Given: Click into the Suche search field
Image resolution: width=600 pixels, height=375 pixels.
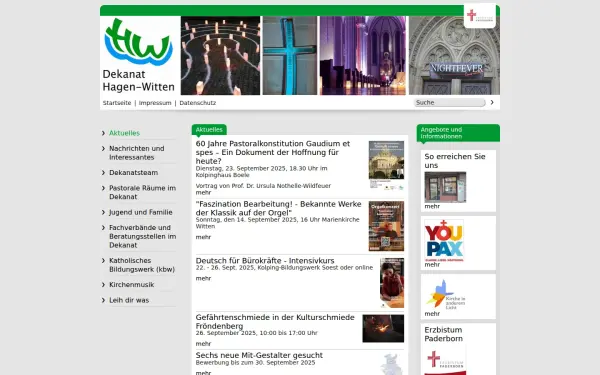Looking at the screenshot, I should [449, 103].
